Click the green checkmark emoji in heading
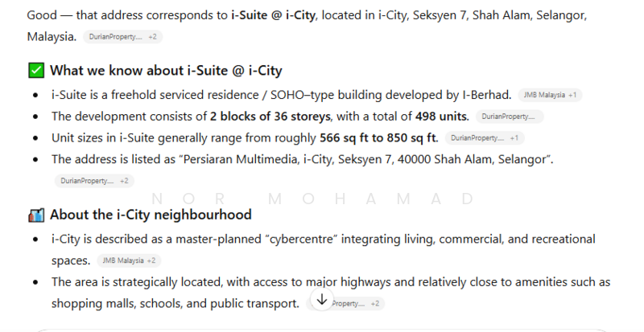Image resolution: width=644 pixels, height=332 pixels. pyautogui.click(x=35, y=70)
